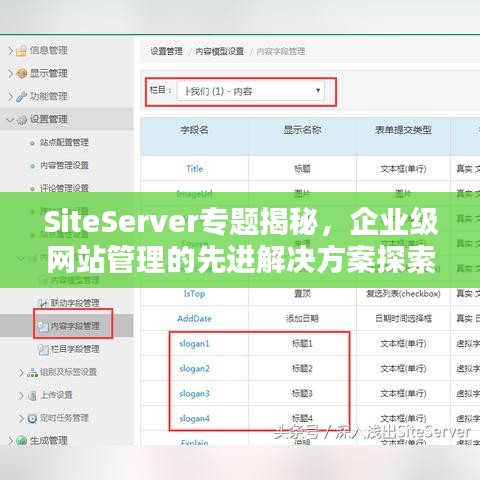Click the 组别及标签设置 hierarchy icon
The image size is (480, 480).
coord(32,372)
